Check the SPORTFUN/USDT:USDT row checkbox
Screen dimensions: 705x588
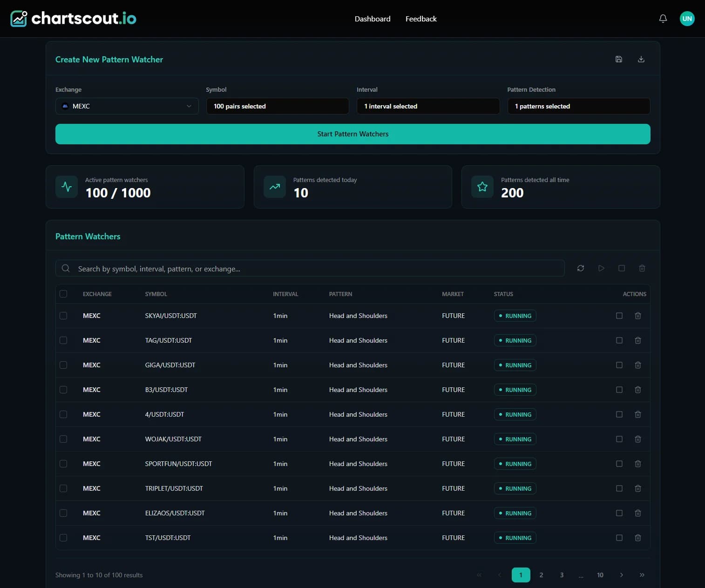(x=63, y=464)
